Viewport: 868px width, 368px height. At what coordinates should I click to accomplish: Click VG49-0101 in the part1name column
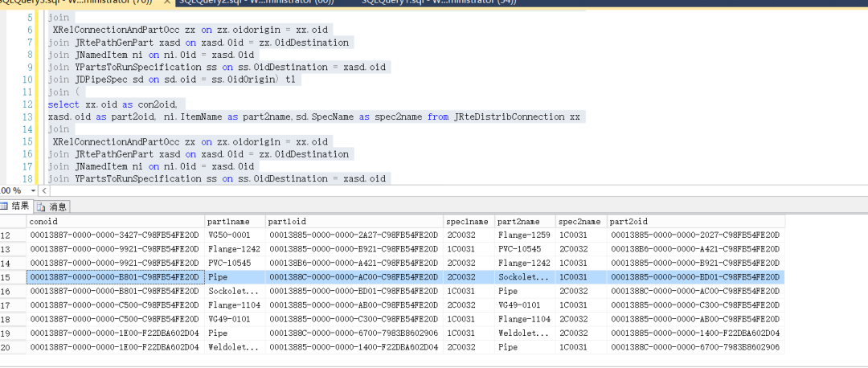235,319
